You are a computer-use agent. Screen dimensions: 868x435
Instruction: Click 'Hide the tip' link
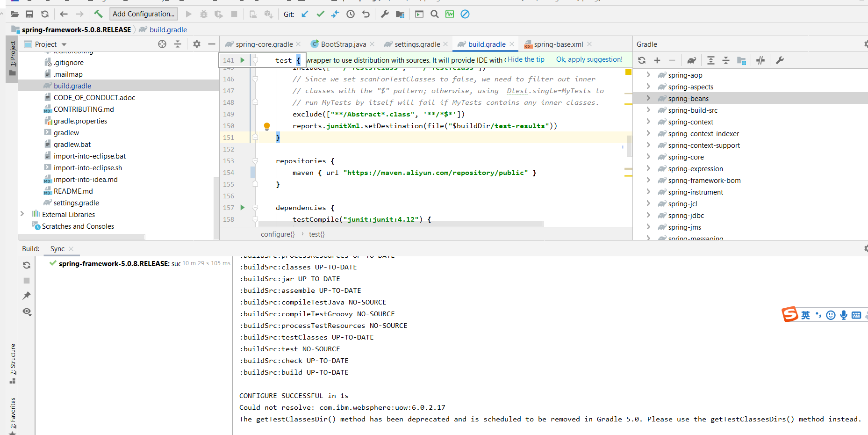tap(526, 59)
